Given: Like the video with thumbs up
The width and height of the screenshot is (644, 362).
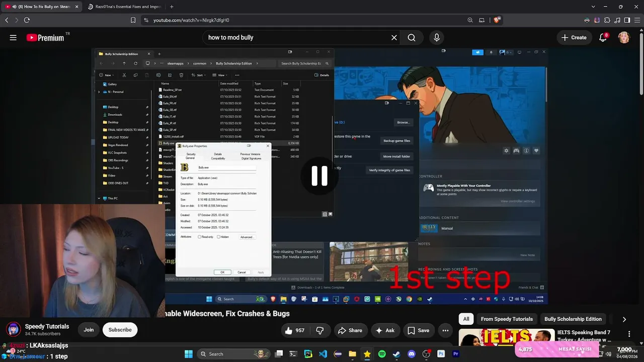Looking at the screenshot, I should point(295,330).
